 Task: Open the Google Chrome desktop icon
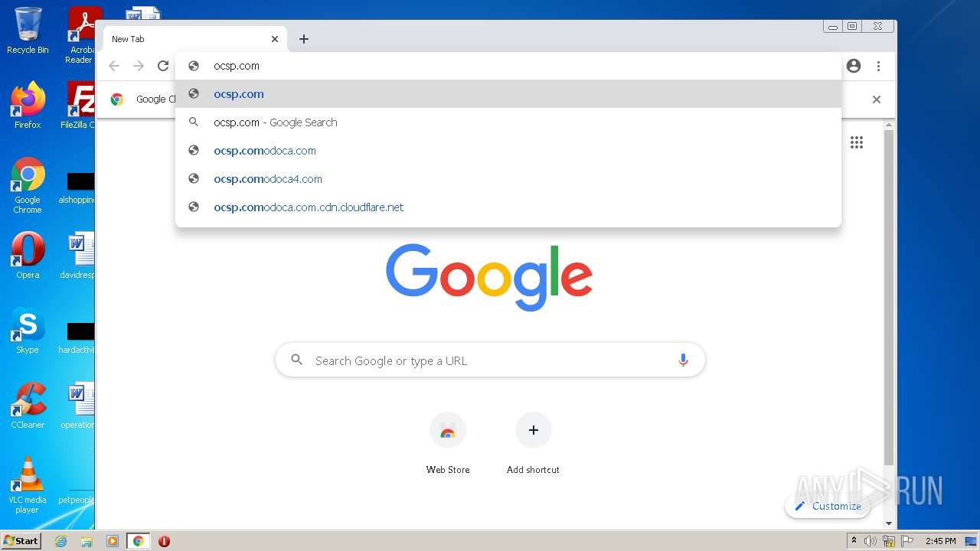coord(28,185)
